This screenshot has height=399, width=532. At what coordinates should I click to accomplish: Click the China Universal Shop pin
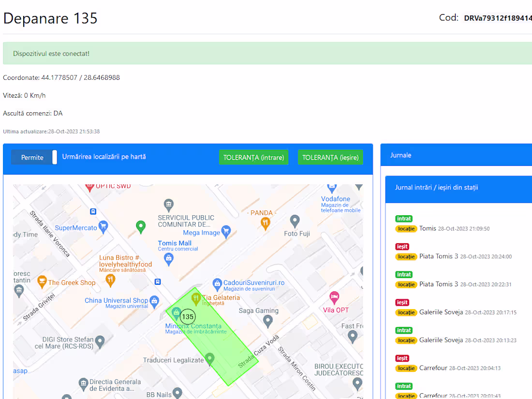point(155,301)
